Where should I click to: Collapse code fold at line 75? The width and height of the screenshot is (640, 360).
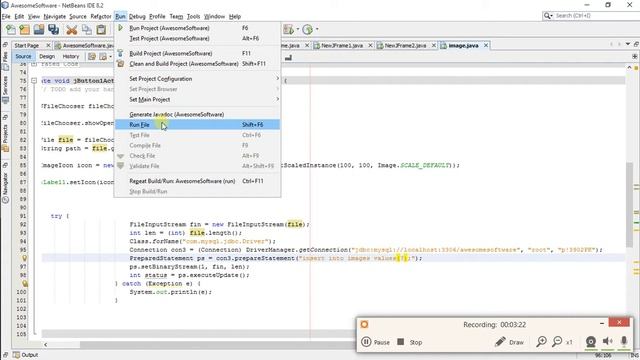[x=34, y=81]
